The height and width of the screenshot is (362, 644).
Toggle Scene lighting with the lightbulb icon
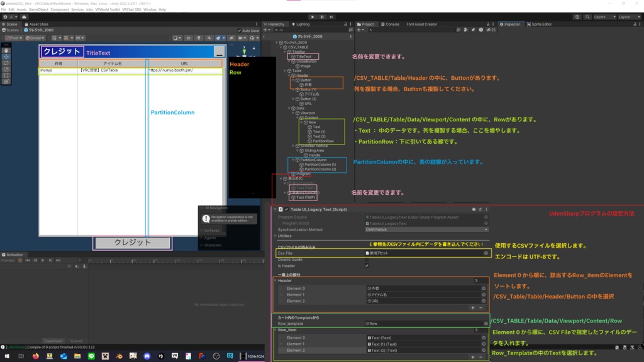pyautogui.click(x=197, y=38)
